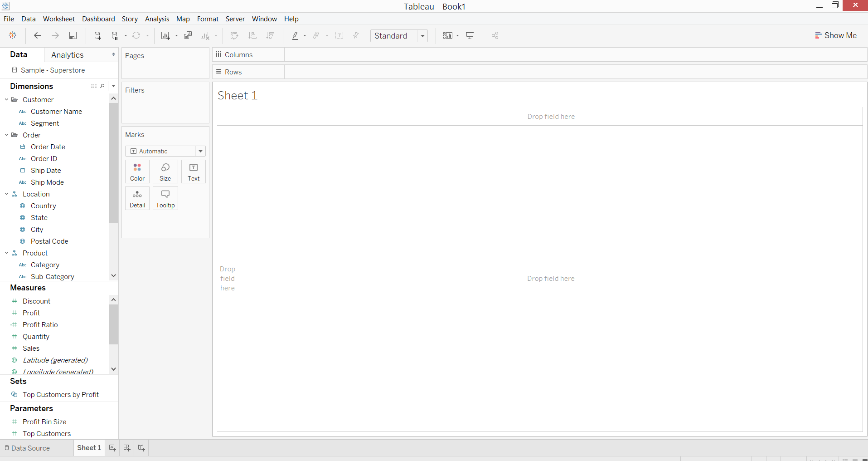The image size is (868, 461).
Task: Open the Detail marks card
Action: [x=137, y=198]
